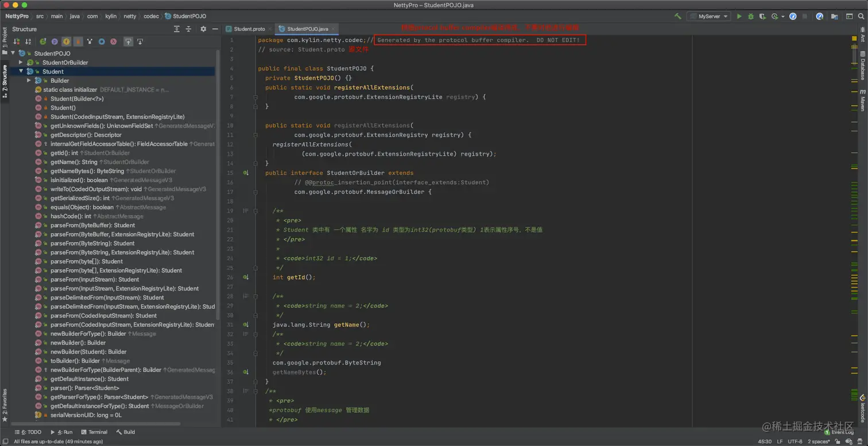Click the LF line separator in status bar
Viewport: 868px width, 446px height.
[x=780, y=441]
